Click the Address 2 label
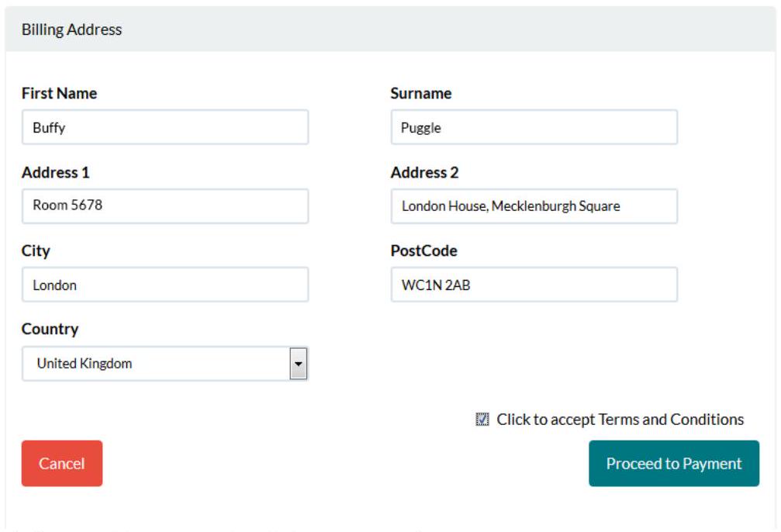 click(x=424, y=172)
